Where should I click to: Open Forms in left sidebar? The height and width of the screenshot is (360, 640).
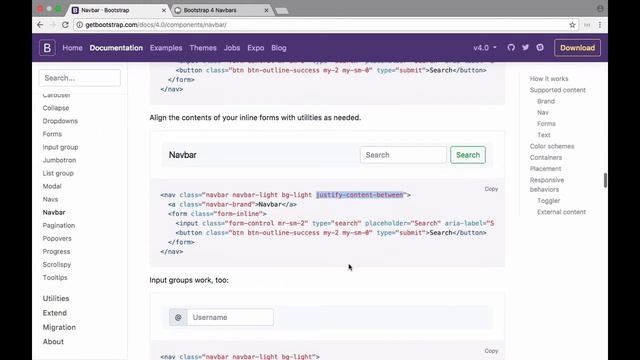[x=52, y=134]
